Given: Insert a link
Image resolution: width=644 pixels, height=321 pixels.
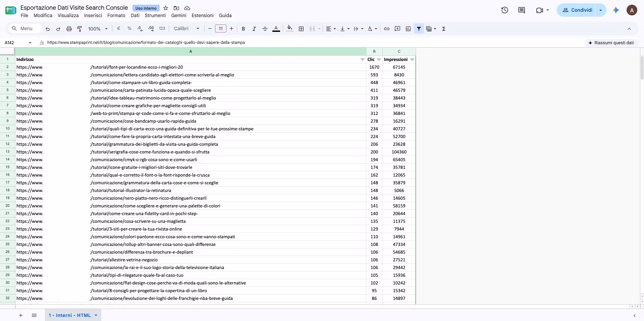Looking at the screenshot, I should click(386, 29).
